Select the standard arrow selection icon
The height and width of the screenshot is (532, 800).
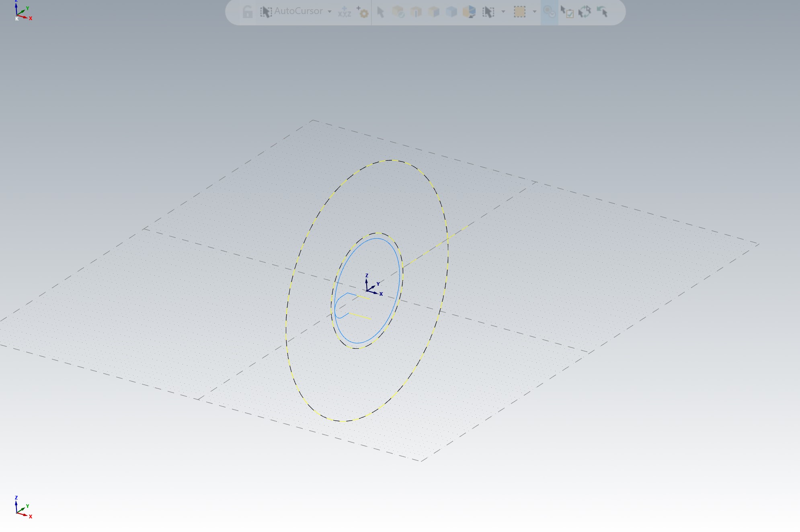[x=381, y=12]
